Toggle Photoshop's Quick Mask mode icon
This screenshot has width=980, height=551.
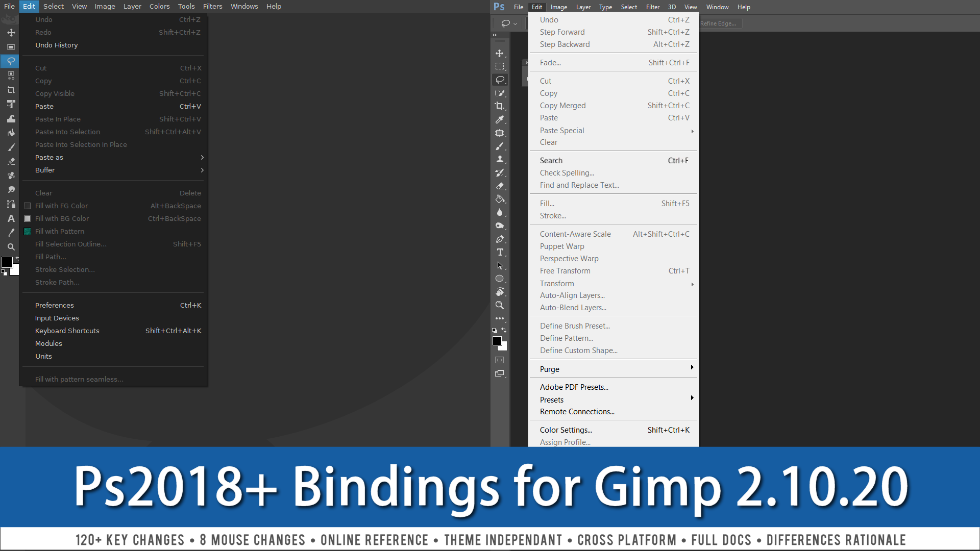tap(500, 360)
